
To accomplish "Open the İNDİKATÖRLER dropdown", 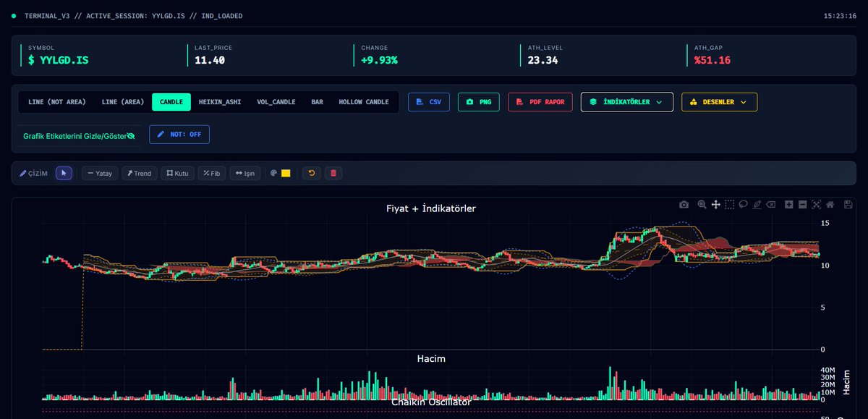I will [627, 102].
